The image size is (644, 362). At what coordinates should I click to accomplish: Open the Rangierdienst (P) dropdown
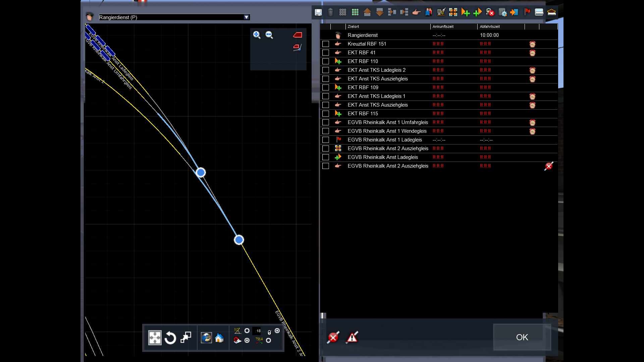[x=247, y=17]
